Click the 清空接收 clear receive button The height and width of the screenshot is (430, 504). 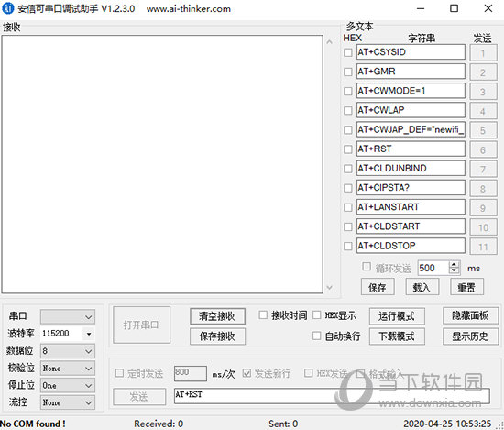click(x=217, y=316)
